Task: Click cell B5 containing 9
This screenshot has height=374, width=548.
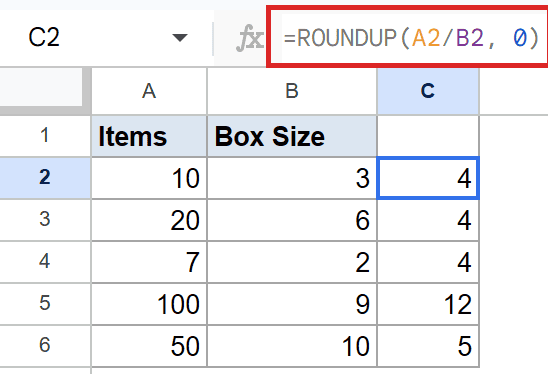Action: tap(292, 304)
